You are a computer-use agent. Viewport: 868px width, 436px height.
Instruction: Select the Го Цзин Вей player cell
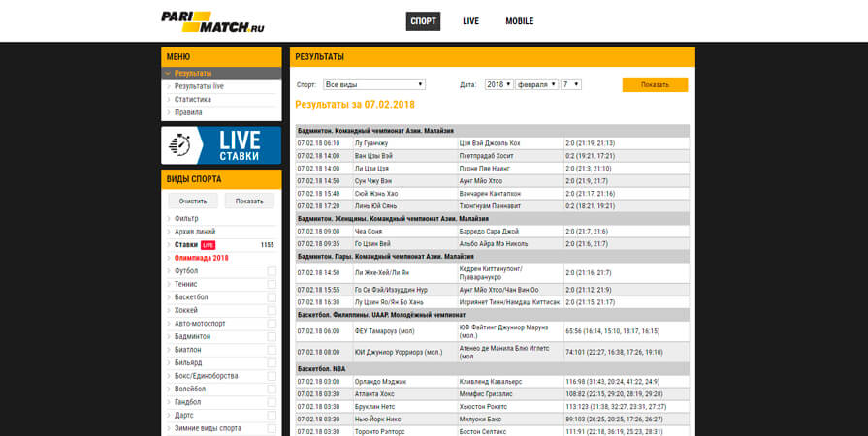[x=405, y=244]
